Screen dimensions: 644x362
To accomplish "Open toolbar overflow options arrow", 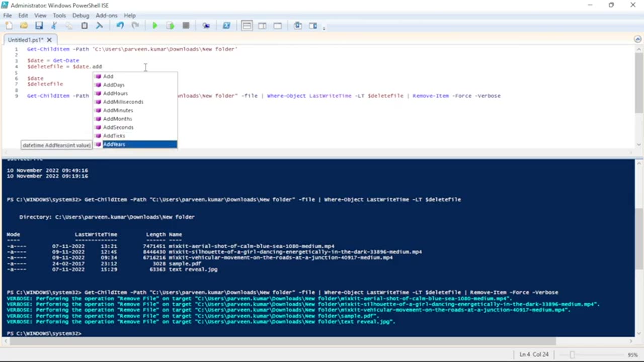I will 324,28.
